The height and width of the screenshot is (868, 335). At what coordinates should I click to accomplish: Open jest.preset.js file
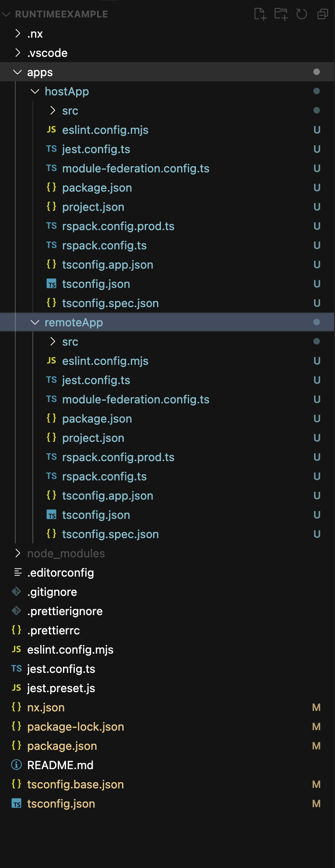click(x=61, y=688)
